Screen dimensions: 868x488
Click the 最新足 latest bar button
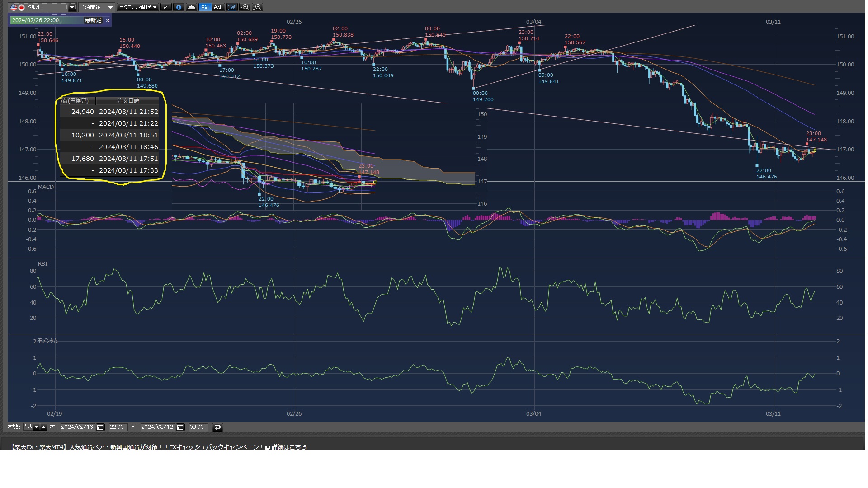point(93,20)
